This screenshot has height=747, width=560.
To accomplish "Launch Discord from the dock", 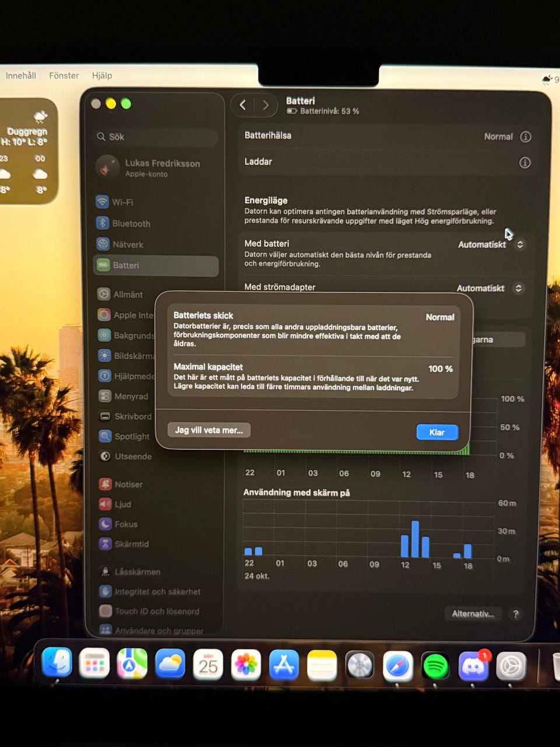I will 473,666.
